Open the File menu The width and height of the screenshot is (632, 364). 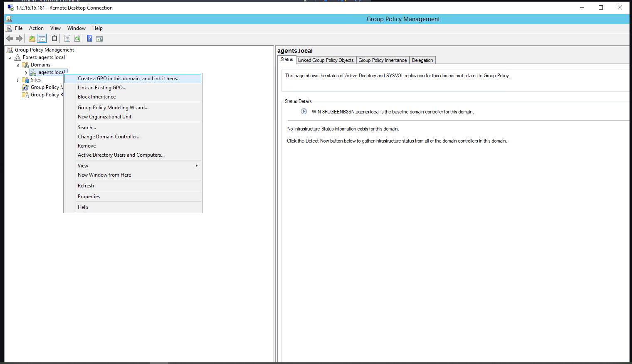[x=19, y=28]
